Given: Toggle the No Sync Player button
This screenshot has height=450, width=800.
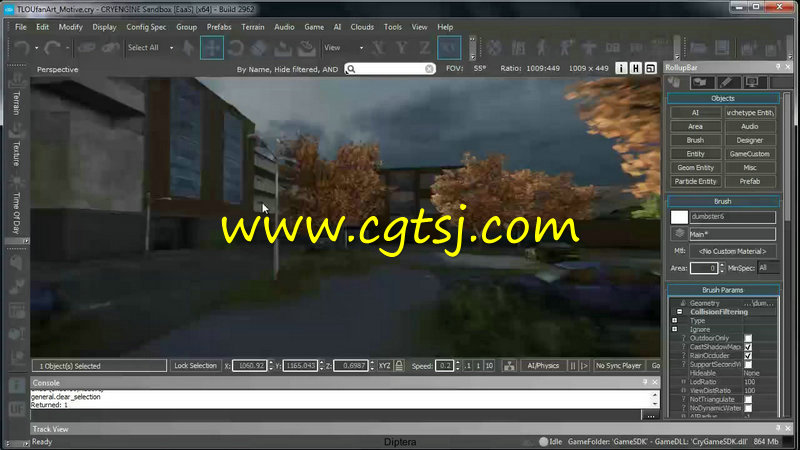Looking at the screenshot, I should coord(618,366).
